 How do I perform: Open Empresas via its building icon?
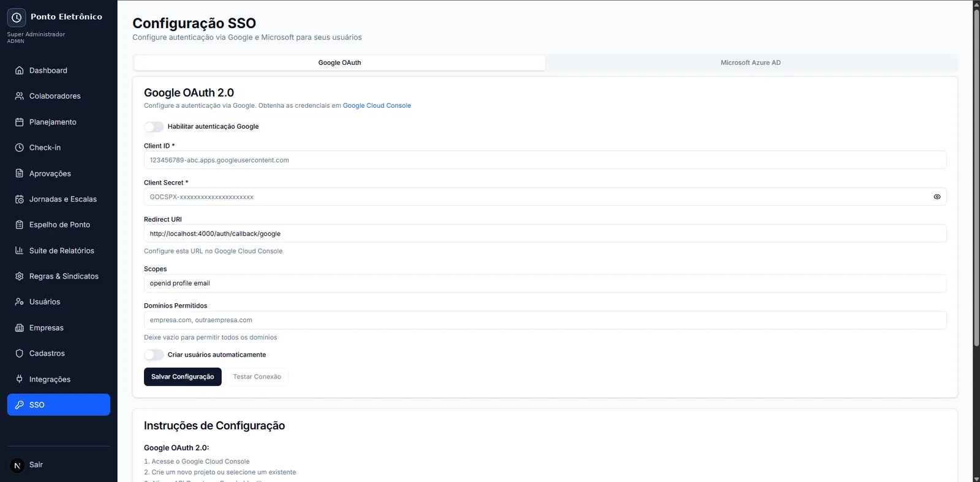[x=20, y=328]
